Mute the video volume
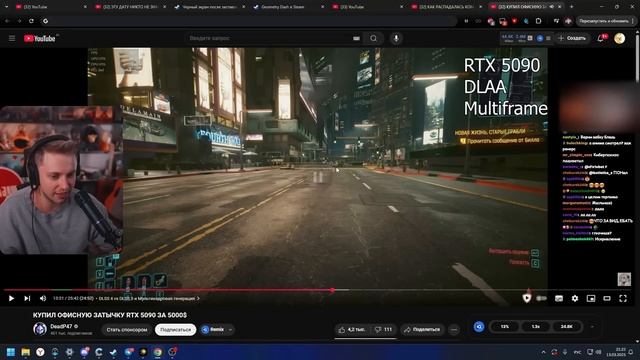The image size is (640, 360). [43, 298]
